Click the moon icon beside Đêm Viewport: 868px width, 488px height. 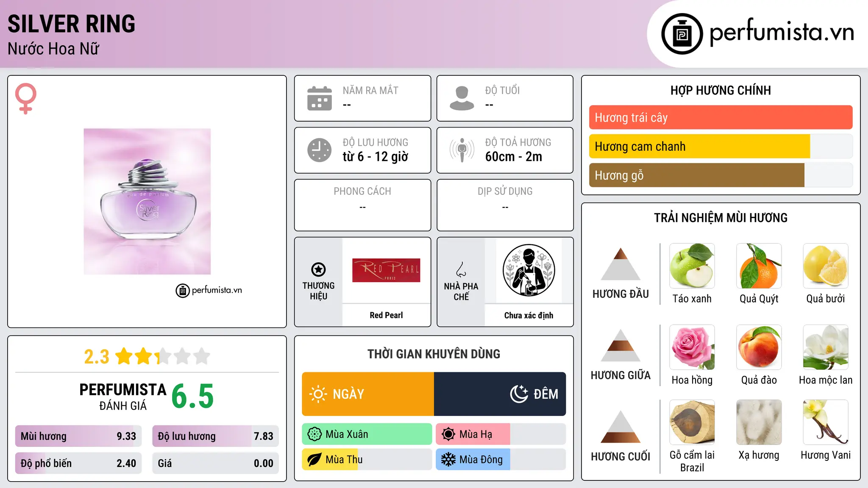pyautogui.click(x=519, y=394)
